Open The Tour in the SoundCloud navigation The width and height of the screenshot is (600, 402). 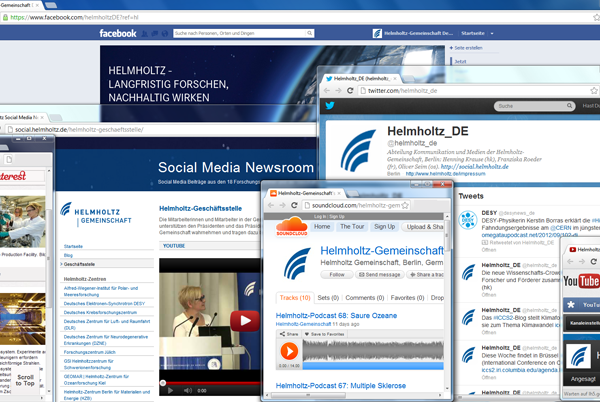tap(353, 227)
